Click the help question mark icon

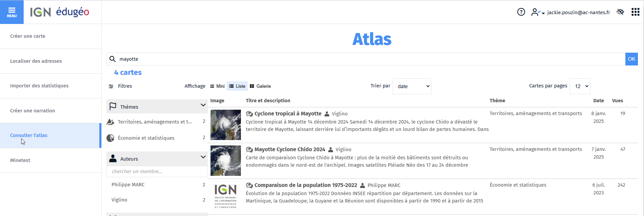521,12
